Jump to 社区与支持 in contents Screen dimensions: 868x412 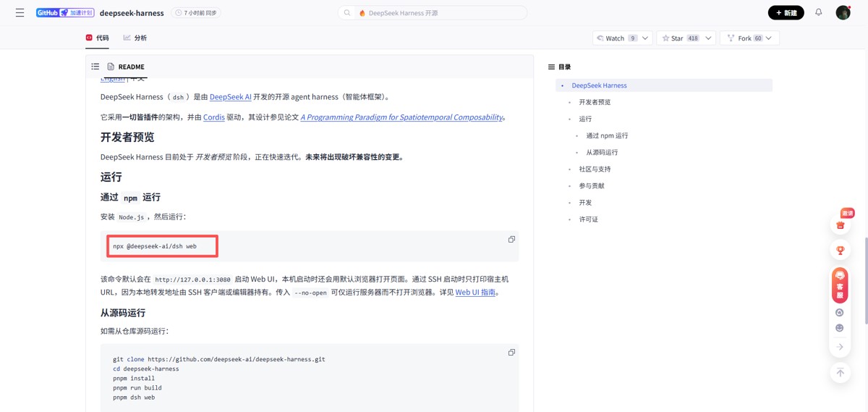coord(595,169)
